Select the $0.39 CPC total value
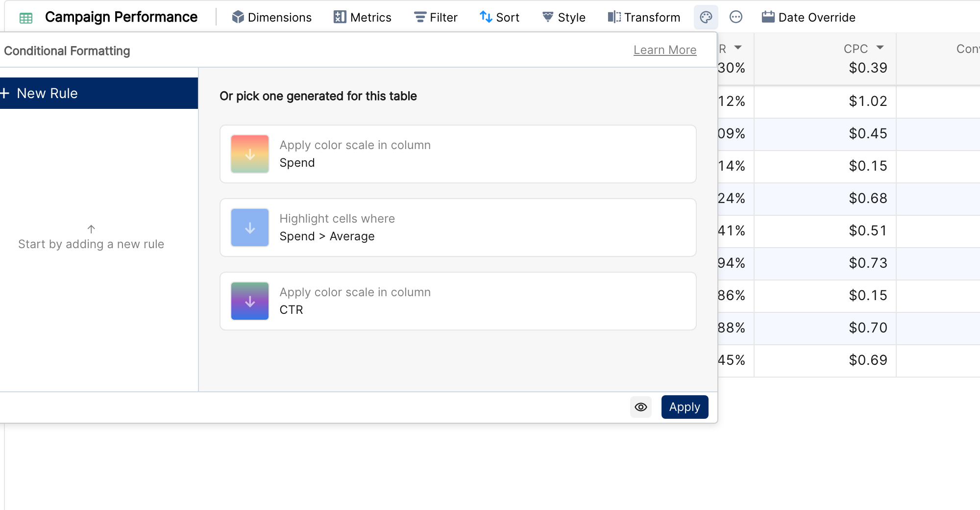Screen dimensions: 980x510 [x=868, y=68]
